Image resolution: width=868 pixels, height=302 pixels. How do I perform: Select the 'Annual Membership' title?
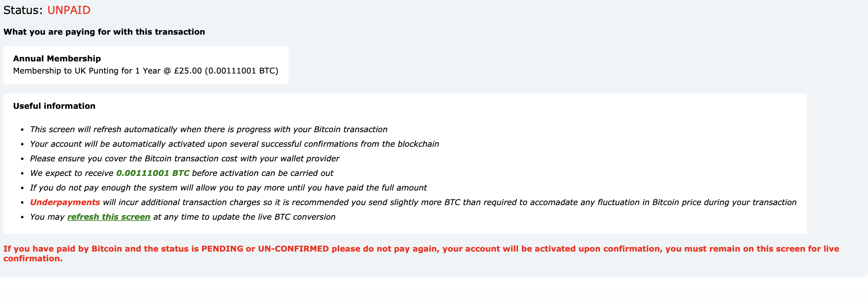(57, 58)
